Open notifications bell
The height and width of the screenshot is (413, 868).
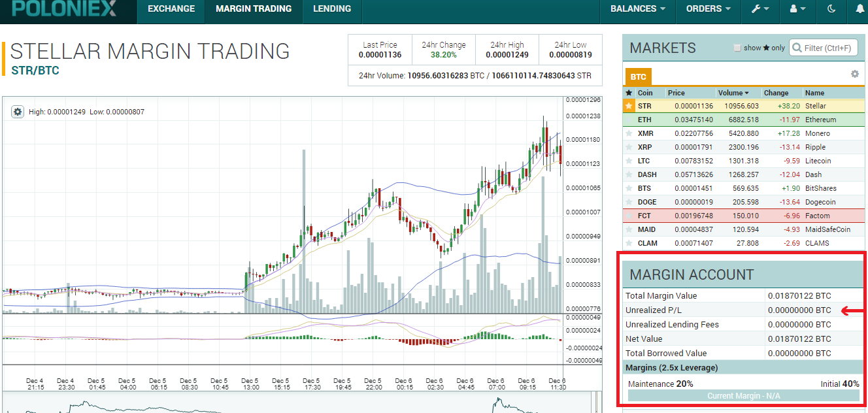pos(859,9)
